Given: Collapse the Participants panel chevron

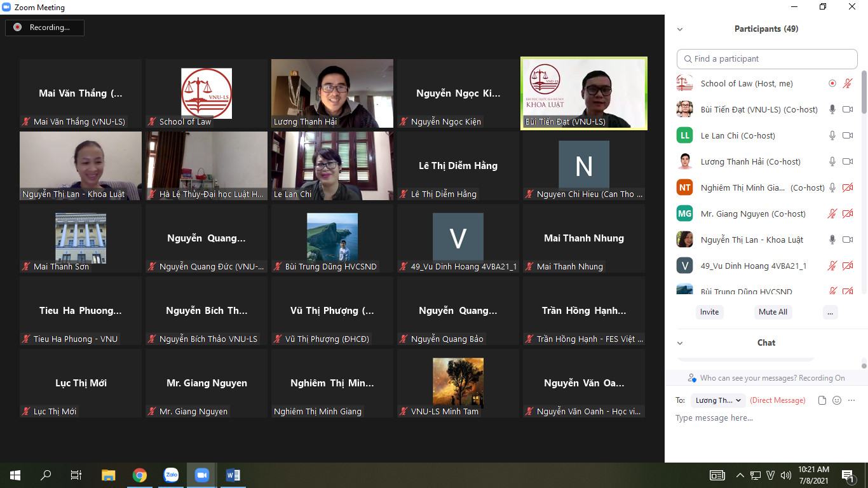Looking at the screenshot, I should tap(680, 29).
